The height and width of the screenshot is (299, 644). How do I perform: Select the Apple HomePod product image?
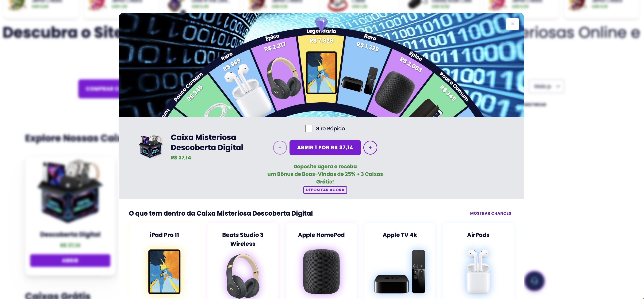click(321, 272)
